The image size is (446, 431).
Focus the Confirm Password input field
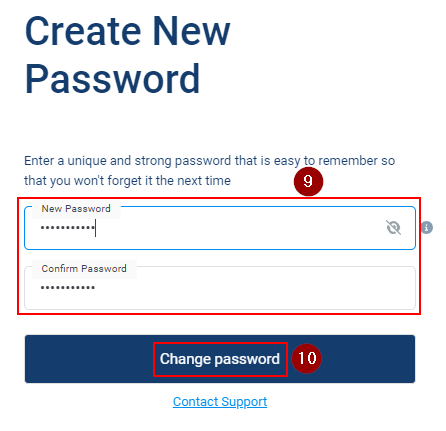pos(220,288)
